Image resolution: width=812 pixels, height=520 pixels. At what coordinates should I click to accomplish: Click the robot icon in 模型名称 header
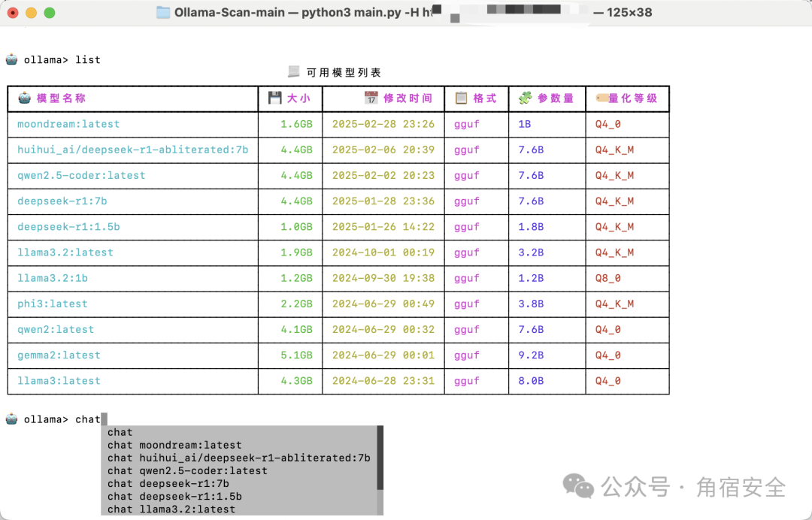(x=24, y=98)
